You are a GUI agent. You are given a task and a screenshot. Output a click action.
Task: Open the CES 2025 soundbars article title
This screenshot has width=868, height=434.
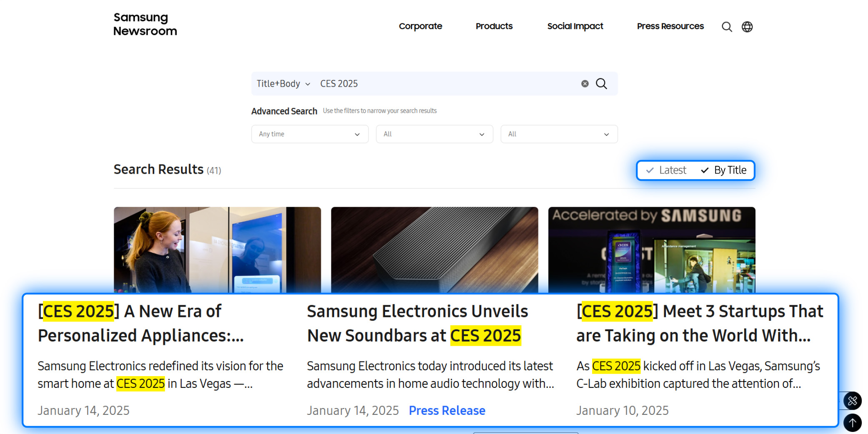(x=417, y=323)
